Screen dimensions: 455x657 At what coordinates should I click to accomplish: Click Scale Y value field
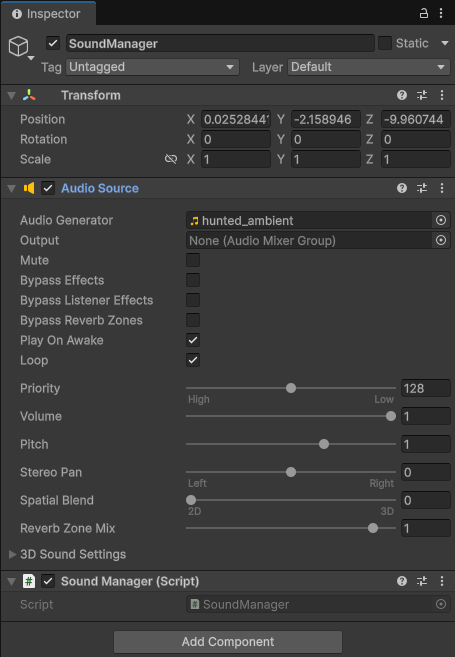[326, 159]
